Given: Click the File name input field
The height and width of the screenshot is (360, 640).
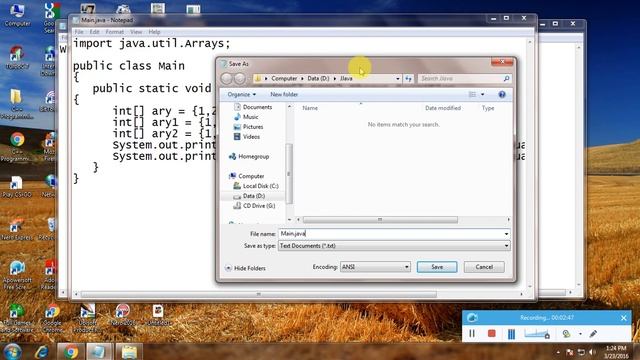Looking at the screenshot, I should 391,234.
